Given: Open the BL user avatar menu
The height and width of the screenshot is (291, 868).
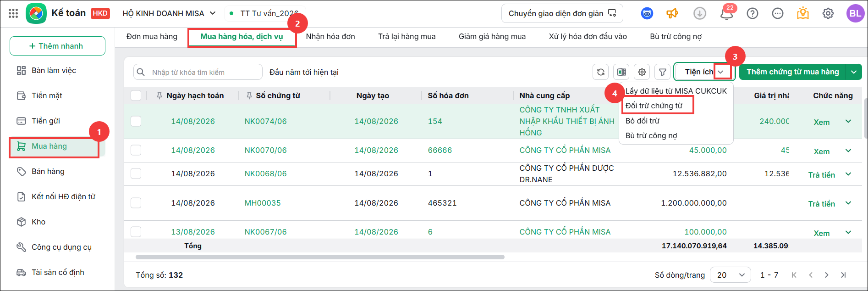Looking at the screenshot, I should pos(855,13).
